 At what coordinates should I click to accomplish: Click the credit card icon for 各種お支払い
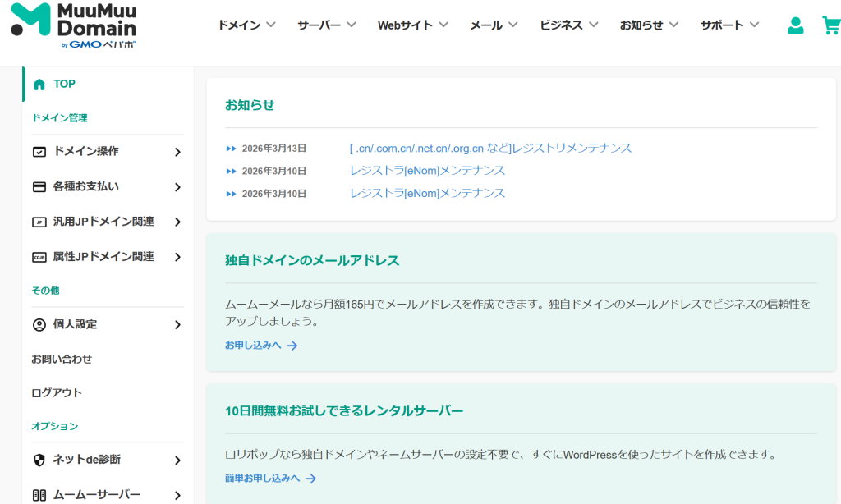click(x=39, y=187)
